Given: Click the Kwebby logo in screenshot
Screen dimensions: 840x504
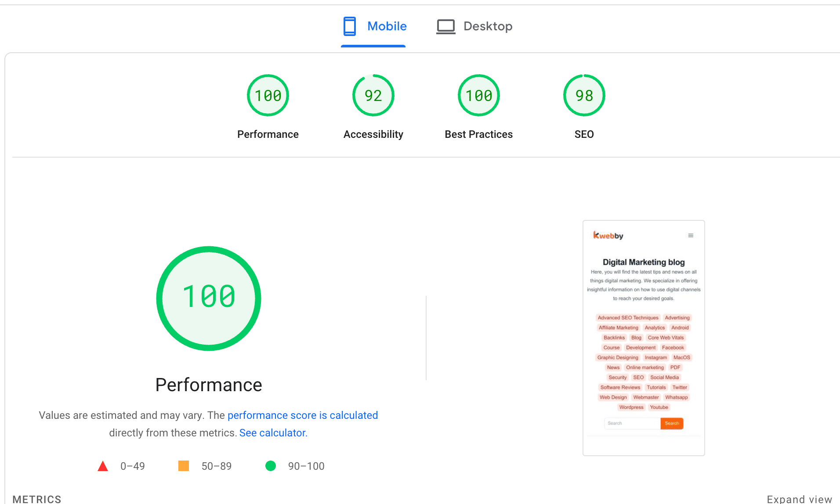Looking at the screenshot, I should (608, 236).
